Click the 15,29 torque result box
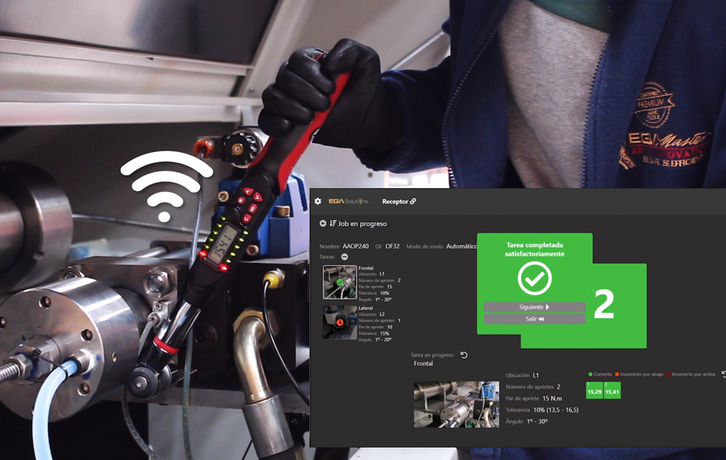Image resolution: width=726 pixels, height=460 pixels. (594, 390)
